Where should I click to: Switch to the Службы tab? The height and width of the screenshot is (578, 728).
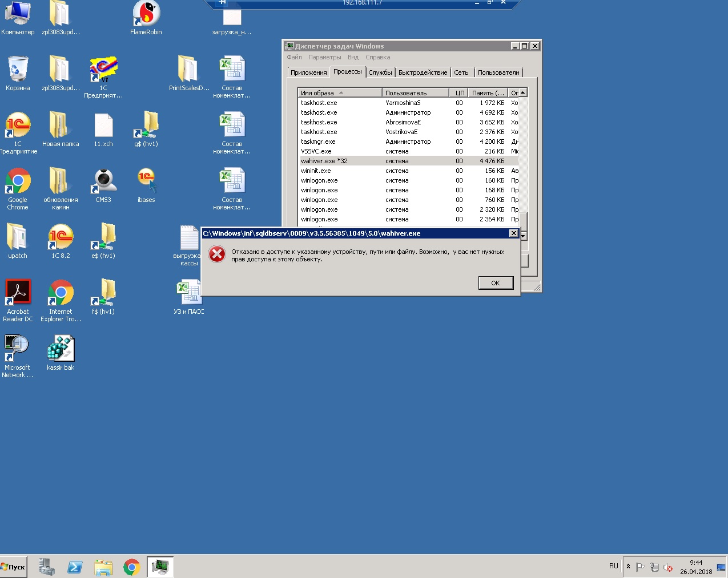coord(380,72)
